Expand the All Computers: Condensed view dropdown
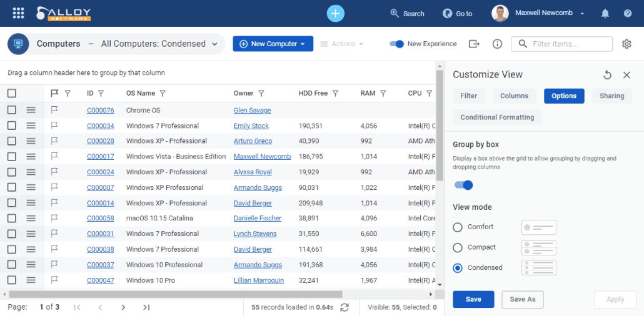The width and height of the screenshot is (644, 316). pos(215,44)
